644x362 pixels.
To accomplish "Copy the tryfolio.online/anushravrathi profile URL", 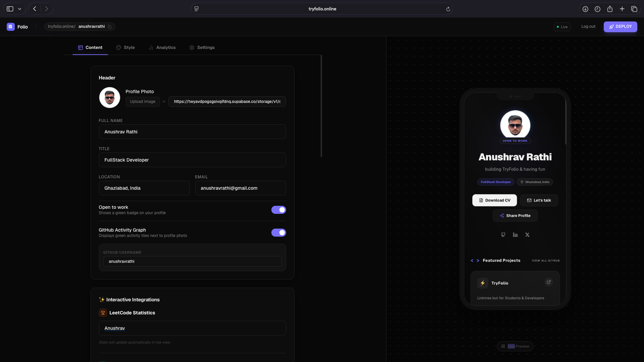I will pos(110,27).
